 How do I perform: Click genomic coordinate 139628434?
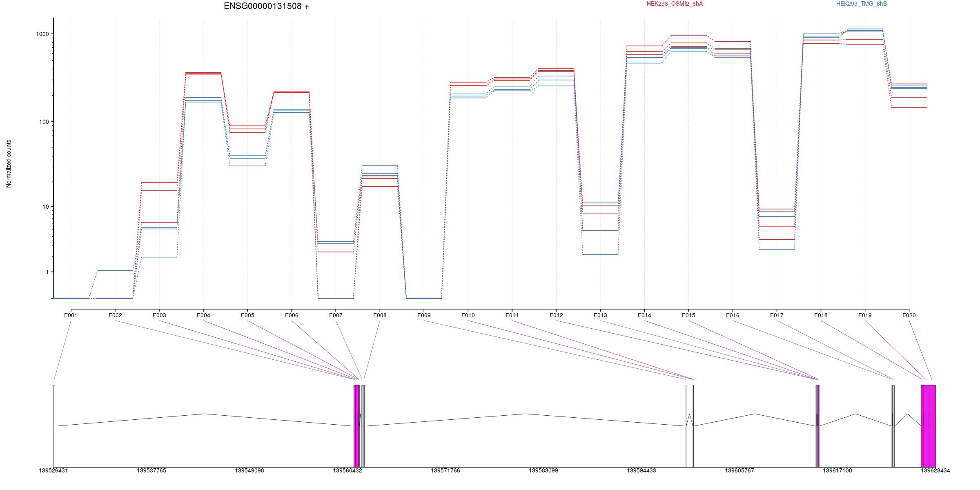tap(935, 471)
